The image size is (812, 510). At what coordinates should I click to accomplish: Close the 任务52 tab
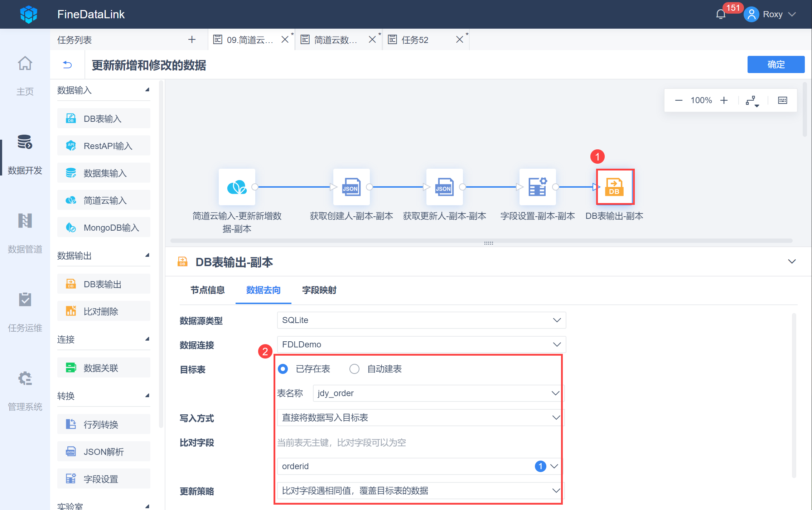coord(460,39)
